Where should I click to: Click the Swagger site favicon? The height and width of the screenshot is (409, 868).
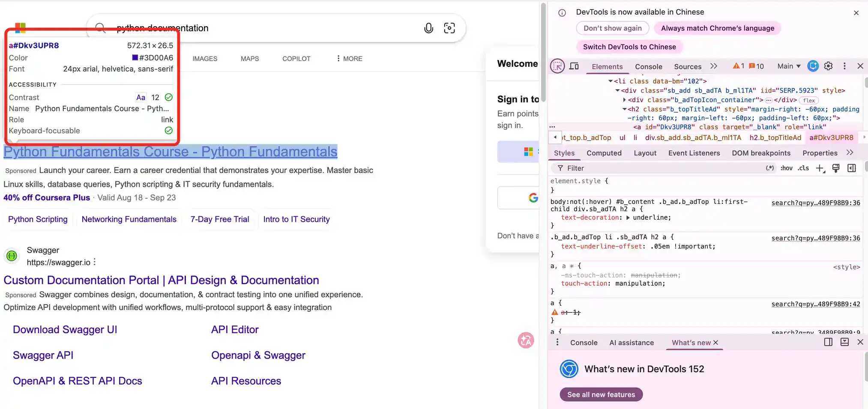coord(12,256)
